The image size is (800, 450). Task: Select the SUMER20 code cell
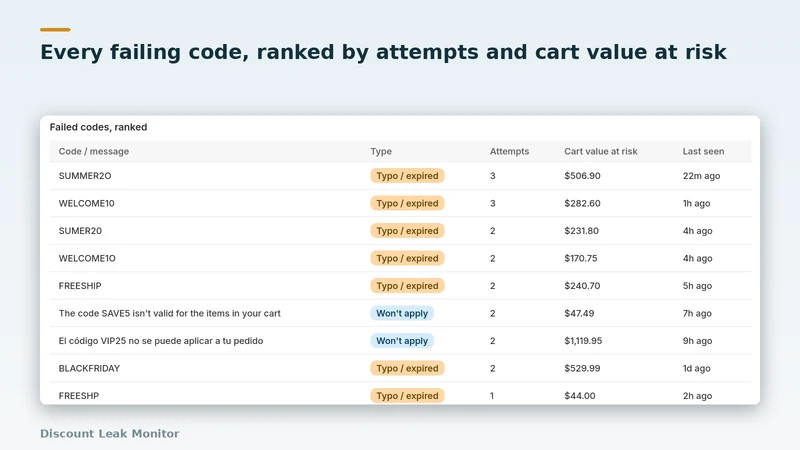pos(80,231)
